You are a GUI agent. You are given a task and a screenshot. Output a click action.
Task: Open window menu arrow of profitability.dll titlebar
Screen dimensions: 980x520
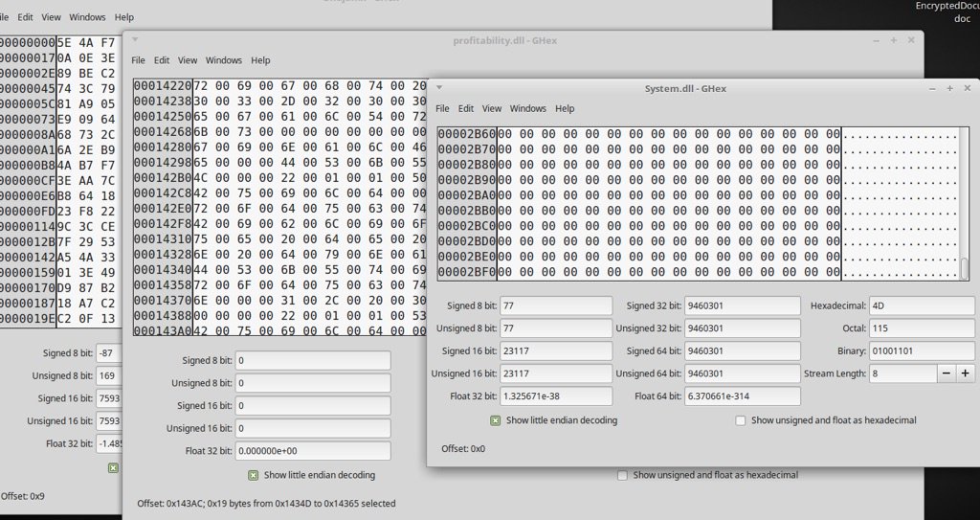pos(134,39)
